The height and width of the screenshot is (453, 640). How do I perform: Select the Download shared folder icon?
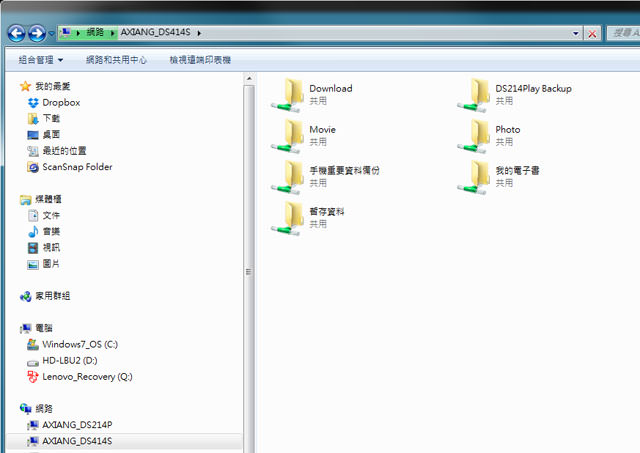point(288,95)
